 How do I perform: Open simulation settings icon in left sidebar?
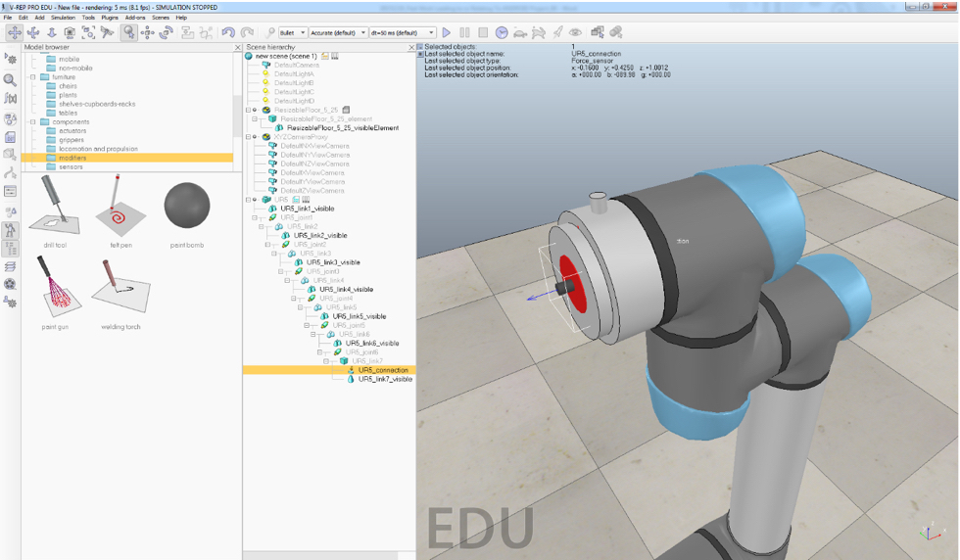[x=11, y=59]
